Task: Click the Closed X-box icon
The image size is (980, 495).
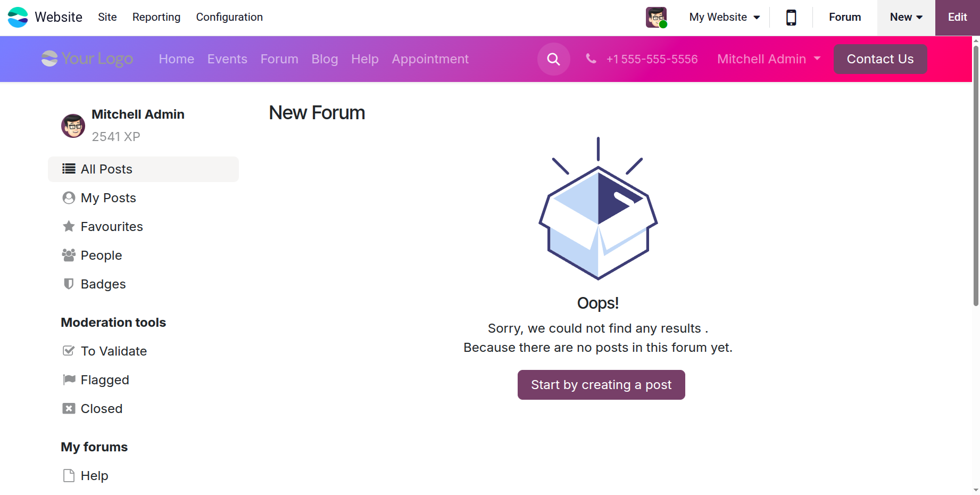Action: coord(69,408)
